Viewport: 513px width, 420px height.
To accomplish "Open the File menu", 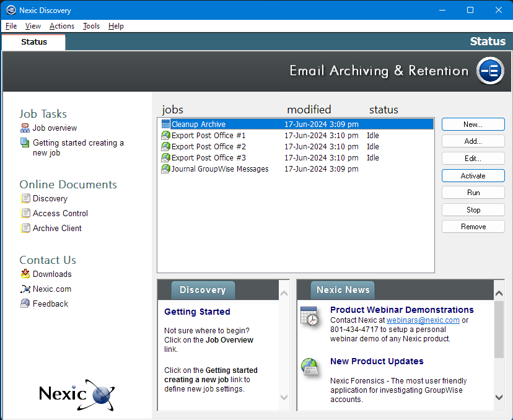I will pos(11,26).
